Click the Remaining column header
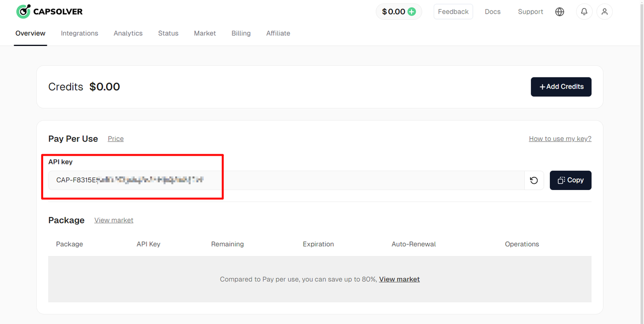 pos(227,244)
